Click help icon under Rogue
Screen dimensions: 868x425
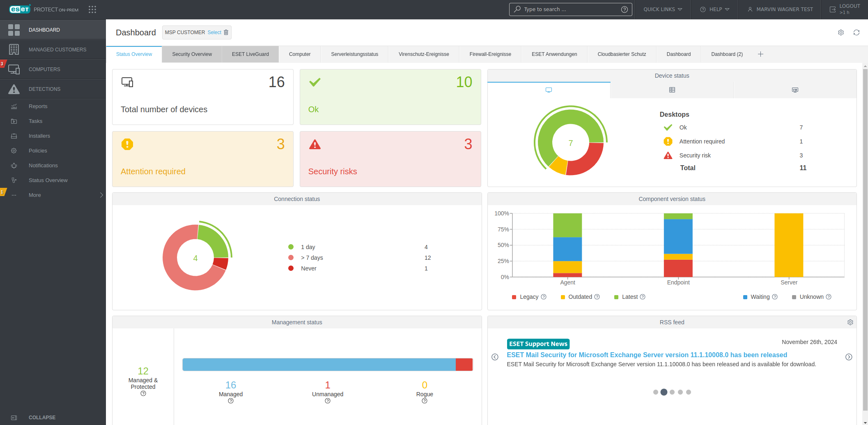pyautogui.click(x=425, y=401)
